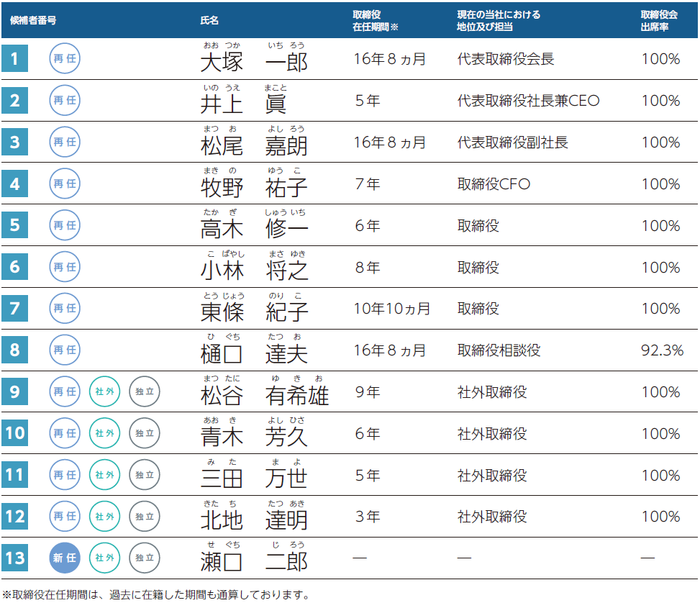Click the 取締役会出席率 column header
The width and height of the screenshot is (700, 603).
(x=659, y=21)
